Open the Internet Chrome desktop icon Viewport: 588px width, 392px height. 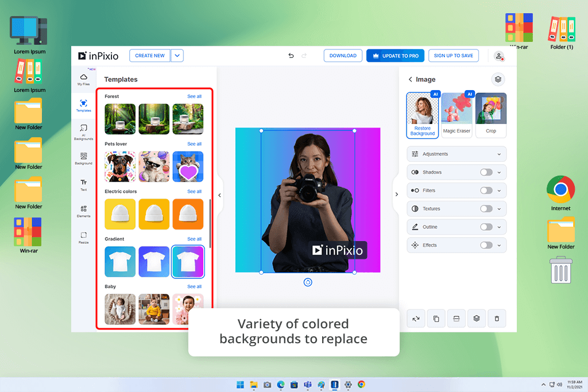(560, 193)
